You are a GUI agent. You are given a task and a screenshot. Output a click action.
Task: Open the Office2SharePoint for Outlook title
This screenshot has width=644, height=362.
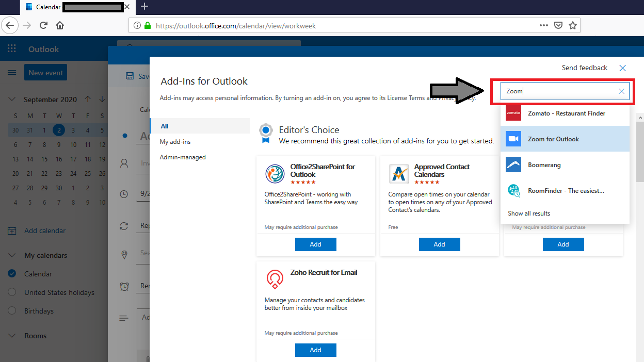323,171
